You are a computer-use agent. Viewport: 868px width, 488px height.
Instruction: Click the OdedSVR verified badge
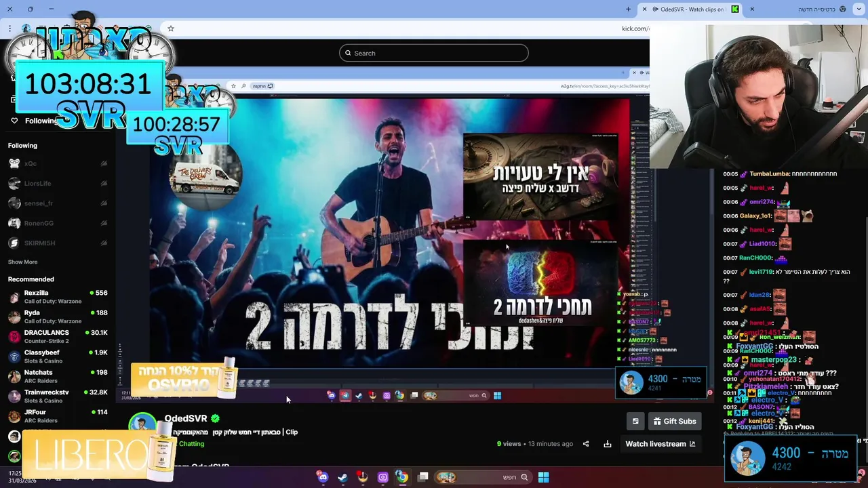click(x=215, y=418)
